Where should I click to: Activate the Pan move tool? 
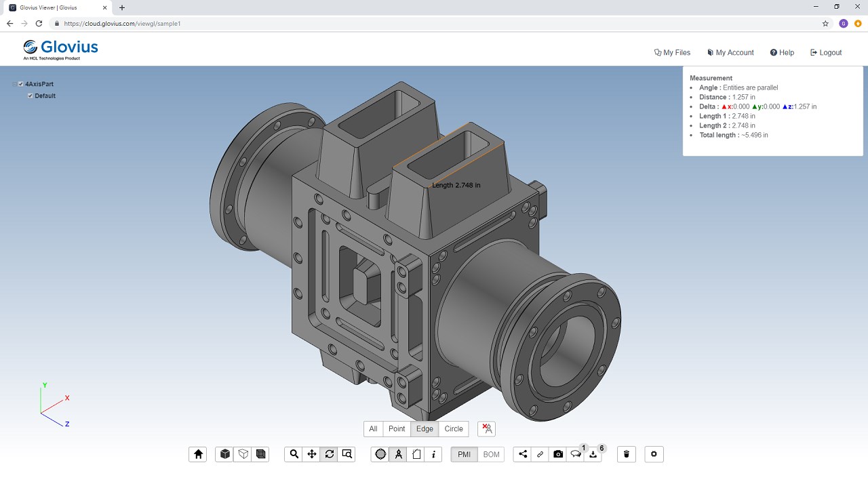coord(312,454)
